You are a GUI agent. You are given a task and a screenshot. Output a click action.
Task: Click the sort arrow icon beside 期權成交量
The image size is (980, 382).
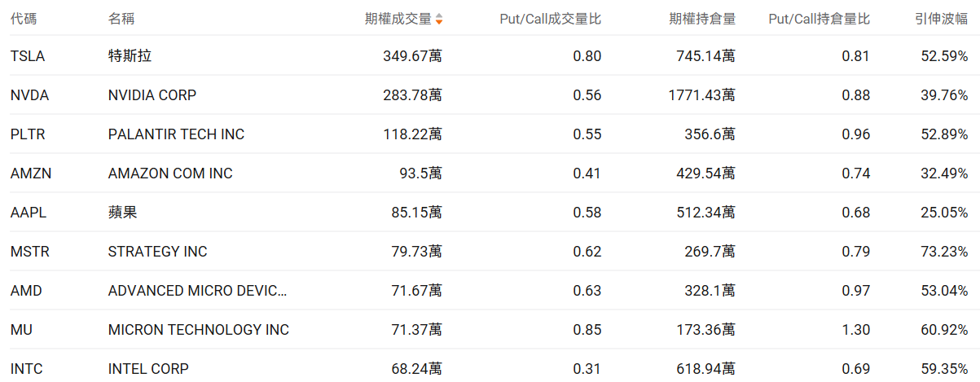click(x=439, y=19)
